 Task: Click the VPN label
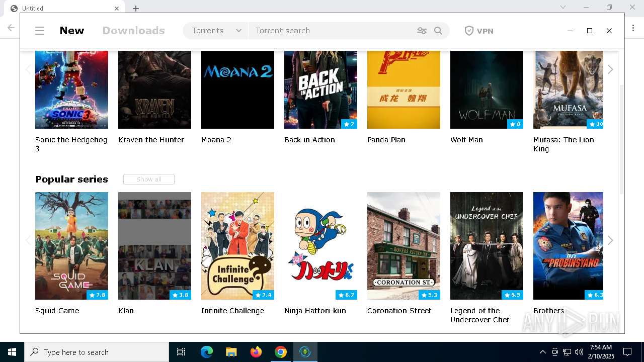coord(485,31)
